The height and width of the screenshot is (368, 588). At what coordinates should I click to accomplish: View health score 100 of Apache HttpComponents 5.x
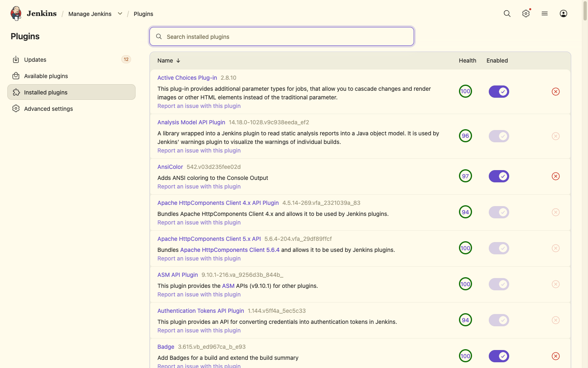(465, 248)
